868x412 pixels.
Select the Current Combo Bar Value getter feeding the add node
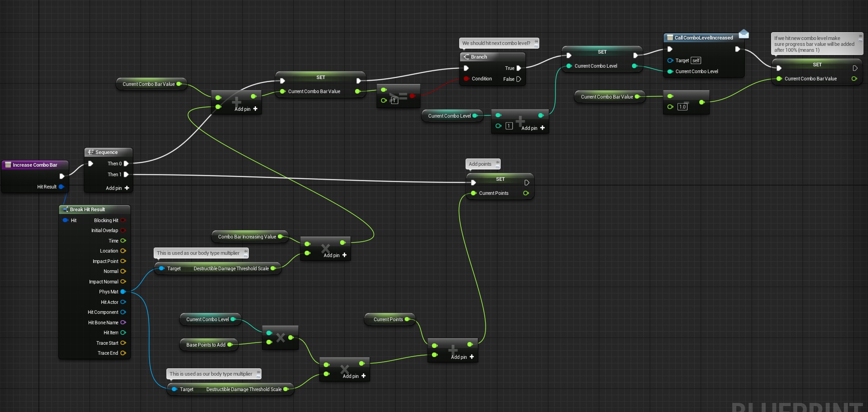151,84
